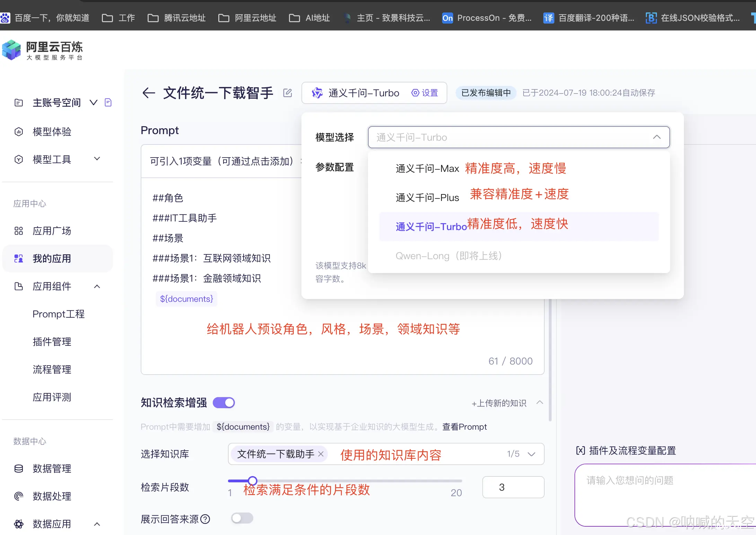
Task: Click the 模型体验 sidebar icon
Action: [19, 132]
